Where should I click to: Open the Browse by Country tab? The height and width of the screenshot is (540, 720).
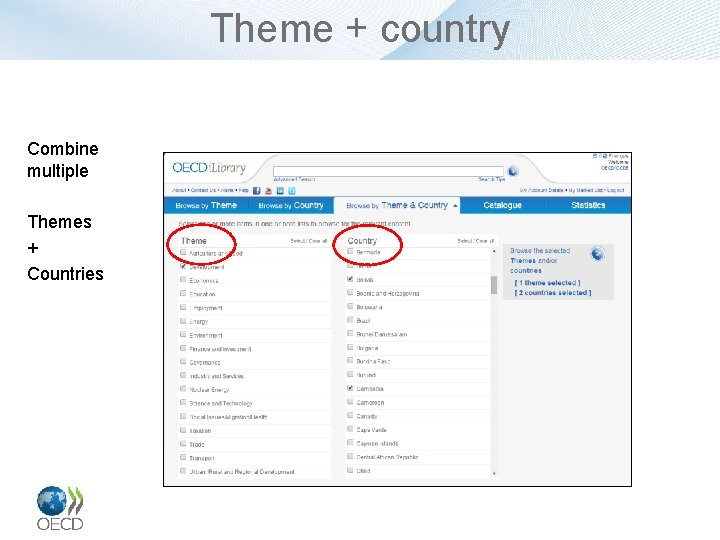[291, 205]
